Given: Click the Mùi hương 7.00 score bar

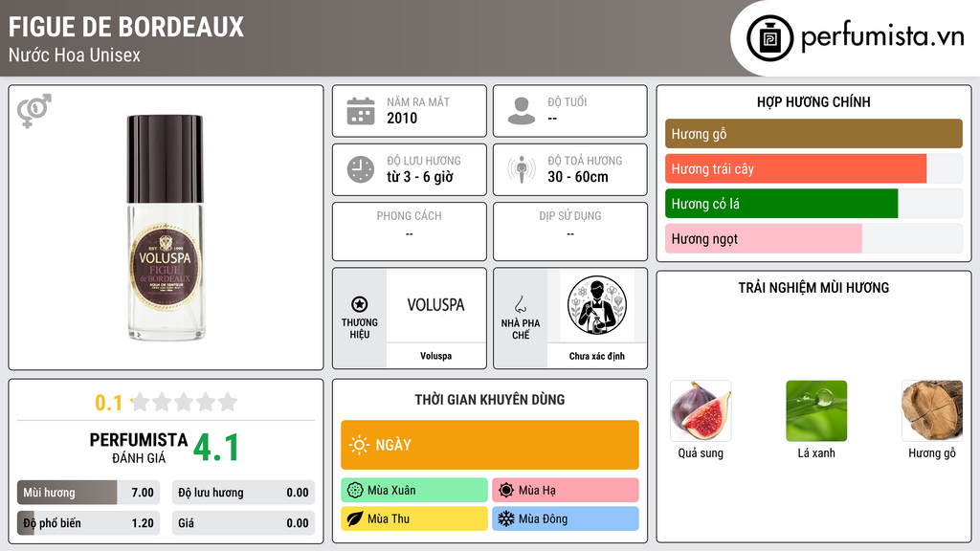Looking at the screenshot, I should click(x=89, y=493).
